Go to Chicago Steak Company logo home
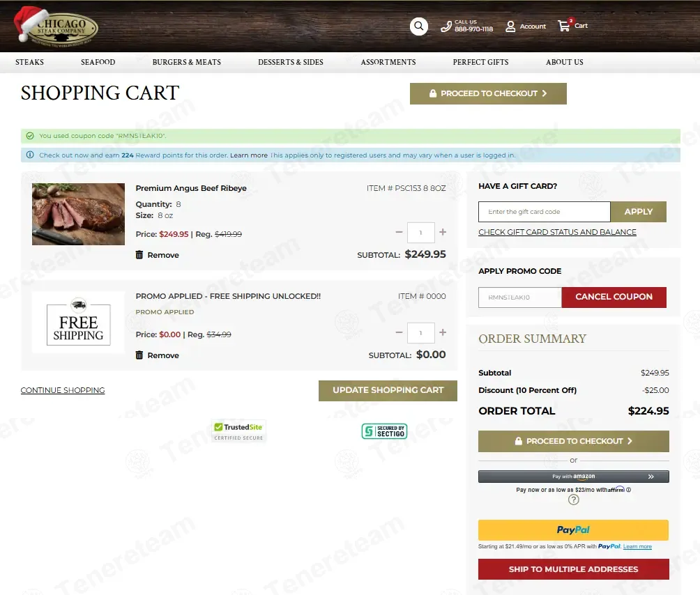 56,26
